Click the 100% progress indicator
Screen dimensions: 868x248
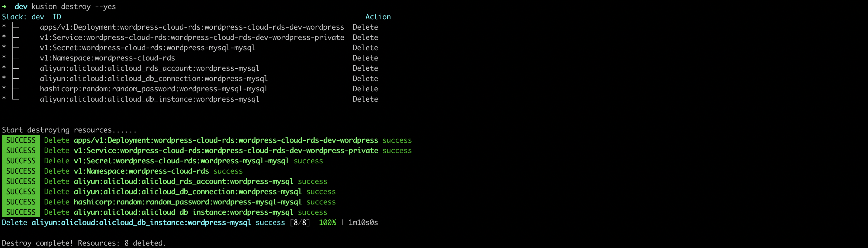[327, 223]
